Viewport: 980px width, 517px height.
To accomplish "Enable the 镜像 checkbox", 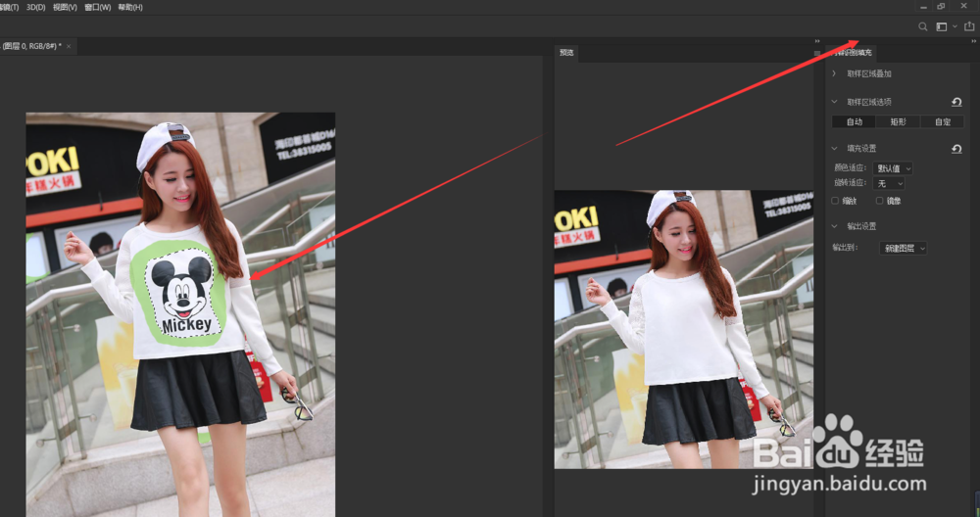I will [879, 201].
